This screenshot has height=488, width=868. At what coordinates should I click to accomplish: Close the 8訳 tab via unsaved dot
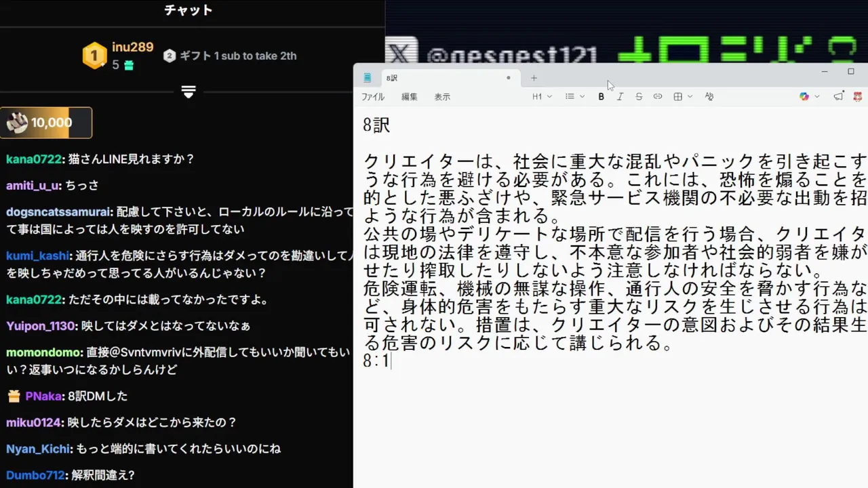[508, 78]
